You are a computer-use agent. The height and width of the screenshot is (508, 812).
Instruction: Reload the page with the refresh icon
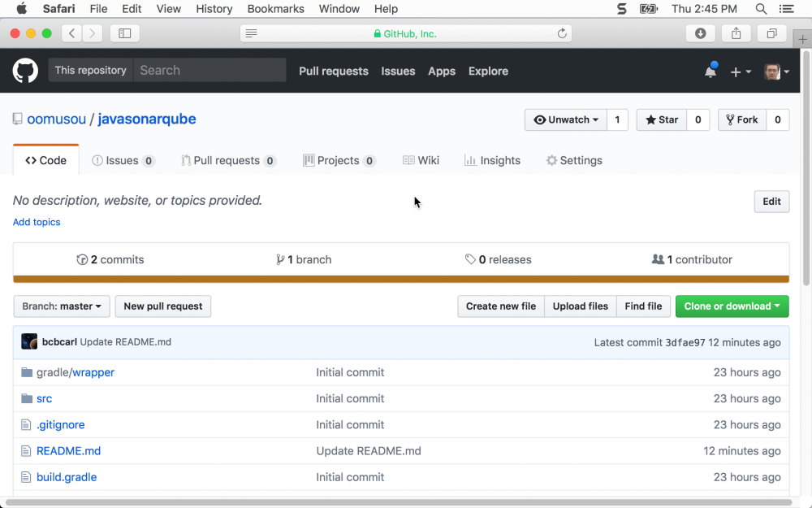pos(562,33)
